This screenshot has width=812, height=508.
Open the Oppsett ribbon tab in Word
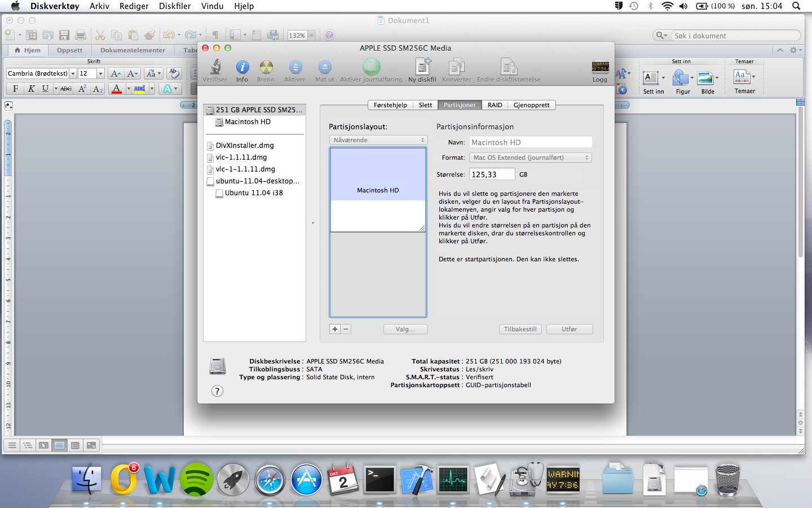click(69, 50)
